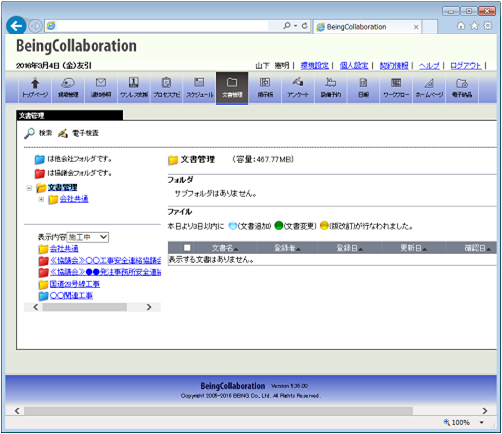Screen dimensions: 502x434
Task: Open the 協議会 ●●発注事務所 link
Action: [105, 272]
